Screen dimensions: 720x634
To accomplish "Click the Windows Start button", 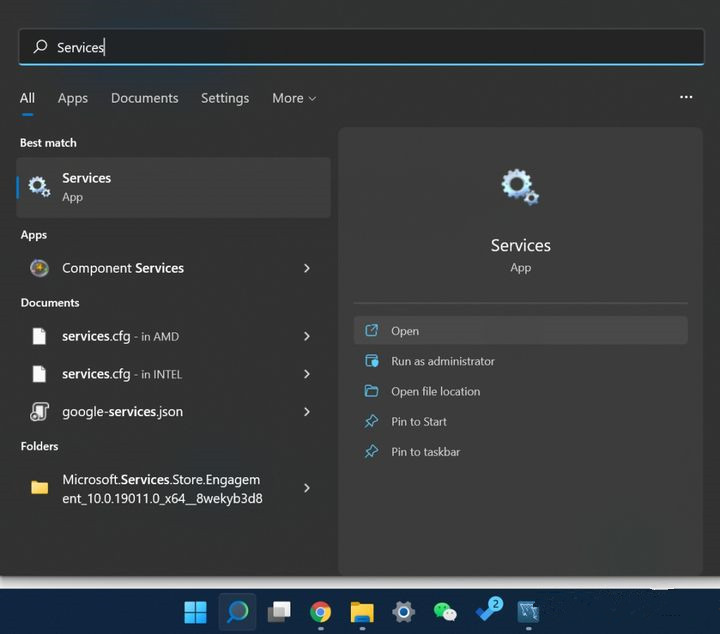I will pos(196,612).
